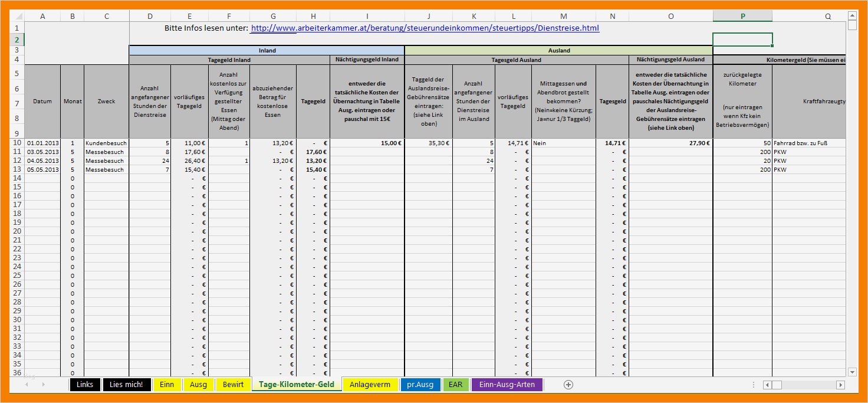The height and width of the screenshot is (403, 868).
Task: Click the horizontal scrollbar thumb
Action: click(777, 385)
